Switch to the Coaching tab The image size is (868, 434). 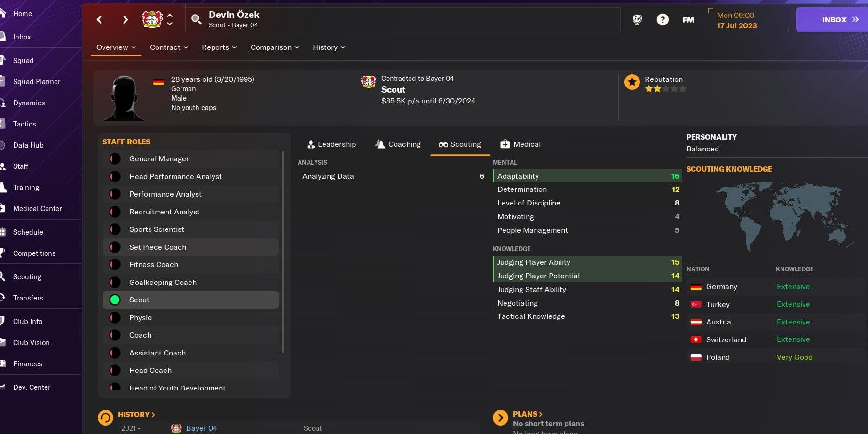397,144
